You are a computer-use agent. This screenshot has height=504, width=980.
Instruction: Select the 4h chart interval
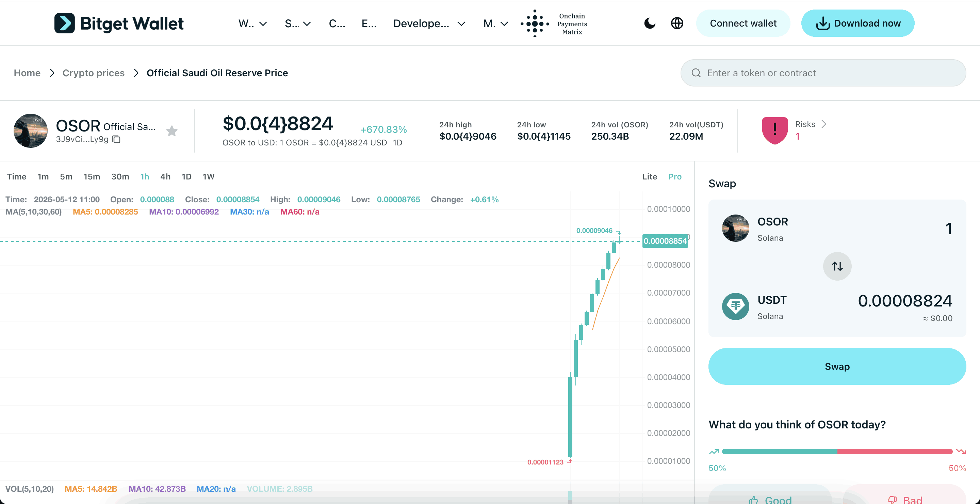[x=165, y=177]
